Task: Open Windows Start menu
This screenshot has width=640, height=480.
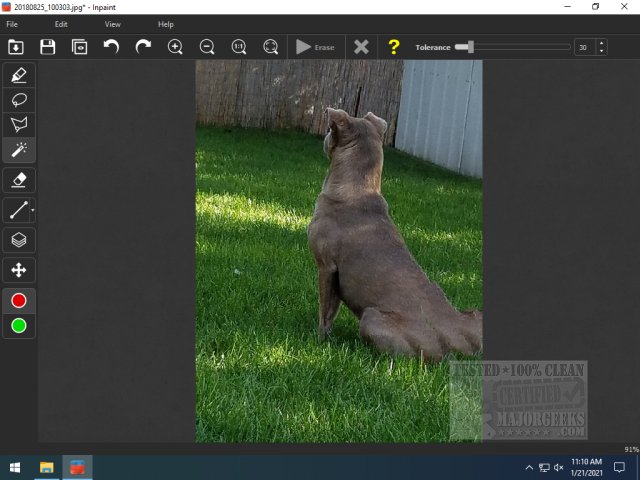Action: [x=15, y=467]
